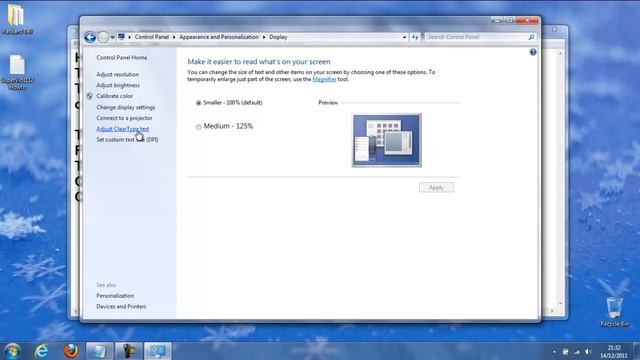The image size is (640, 360).
Task: Expand the chevron before Control Panel breadcrumb
Action: pyautogui.click(x=129, y=37)
